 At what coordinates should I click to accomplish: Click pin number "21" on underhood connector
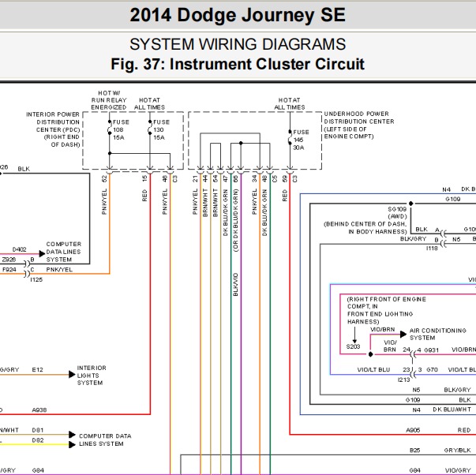click(195, 179)
